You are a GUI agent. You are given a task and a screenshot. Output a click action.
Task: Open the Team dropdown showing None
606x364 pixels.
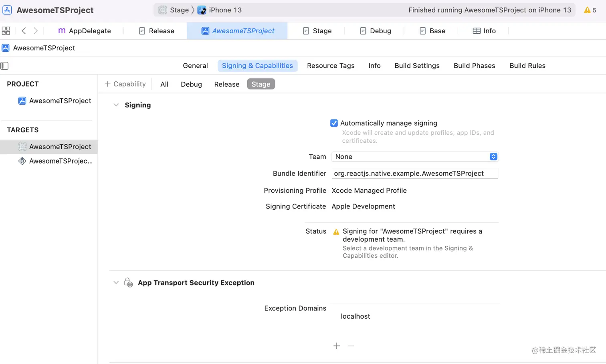[414, 157]
